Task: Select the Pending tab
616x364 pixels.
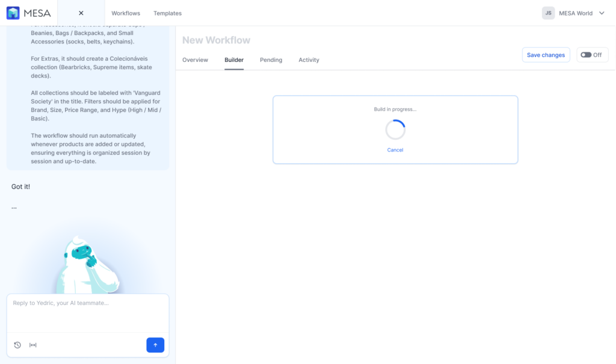Action: point(271,60)
